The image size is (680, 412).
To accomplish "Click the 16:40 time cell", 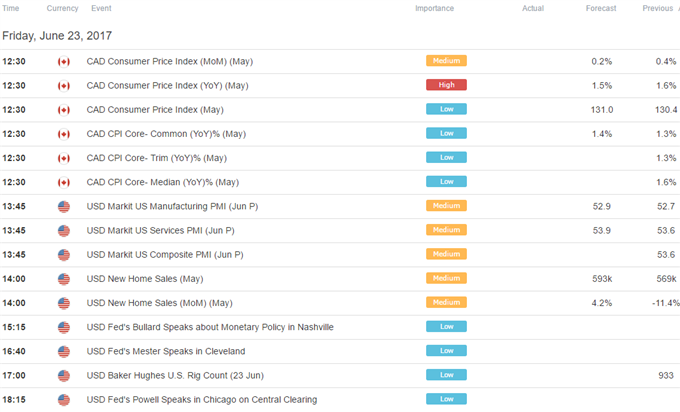I will [14, 351].
